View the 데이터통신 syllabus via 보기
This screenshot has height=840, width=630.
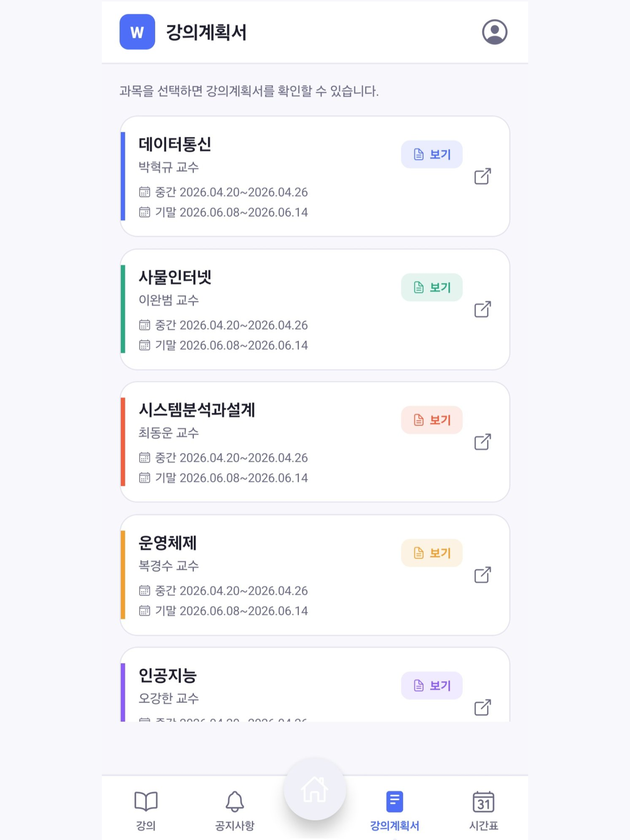coord(432,154)
